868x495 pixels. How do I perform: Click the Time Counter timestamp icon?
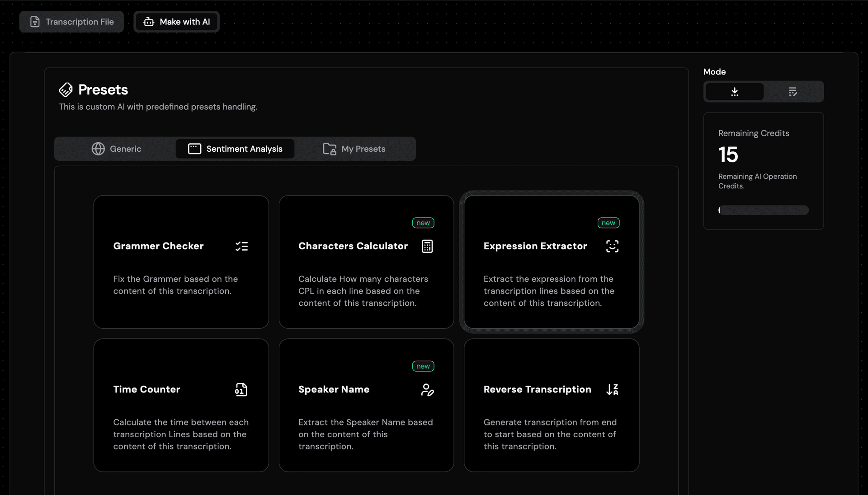(x=241, y=390)
